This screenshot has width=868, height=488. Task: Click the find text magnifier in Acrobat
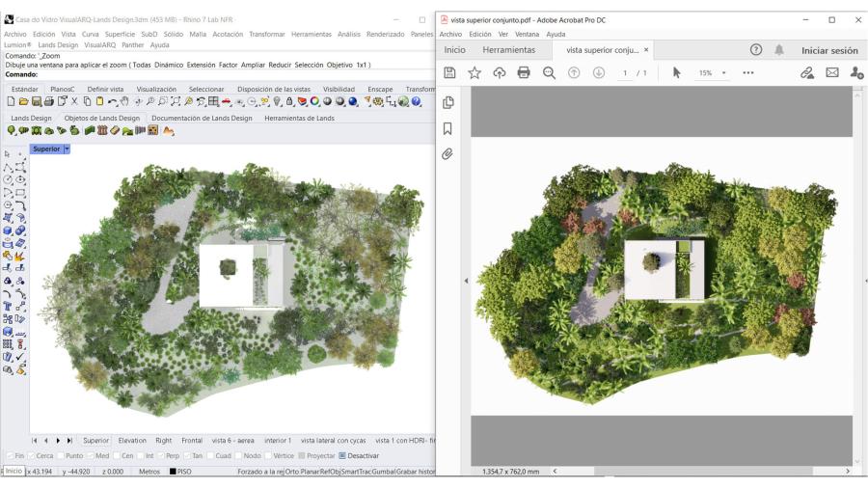[549, 73]
